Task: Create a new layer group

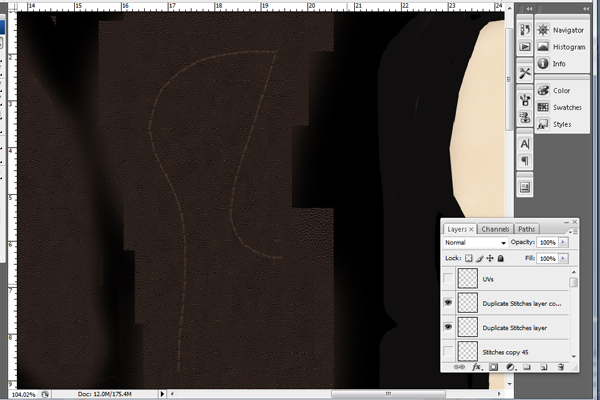Action: (527, 367)
